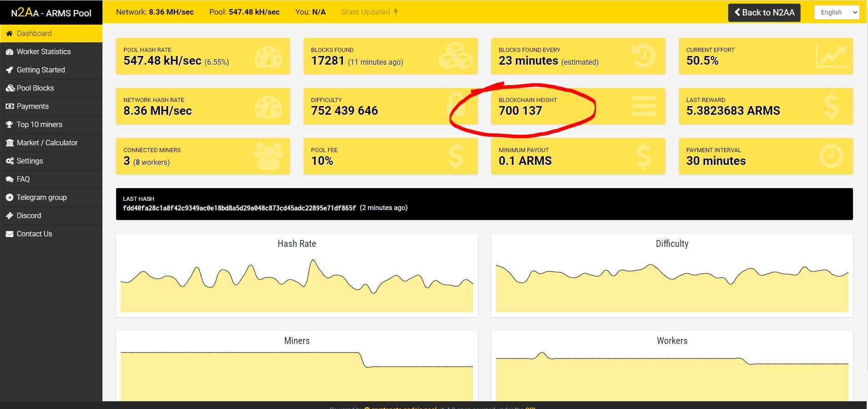Open the Dashboard menu item
Screen dimensions: 868x409
click(x=51, y=33)
